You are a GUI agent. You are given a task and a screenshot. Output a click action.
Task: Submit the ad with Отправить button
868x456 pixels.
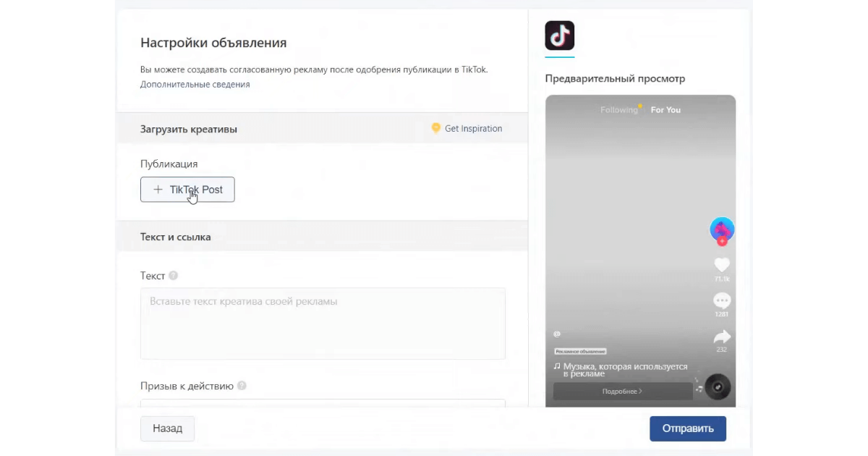click(x=687, y=428)
